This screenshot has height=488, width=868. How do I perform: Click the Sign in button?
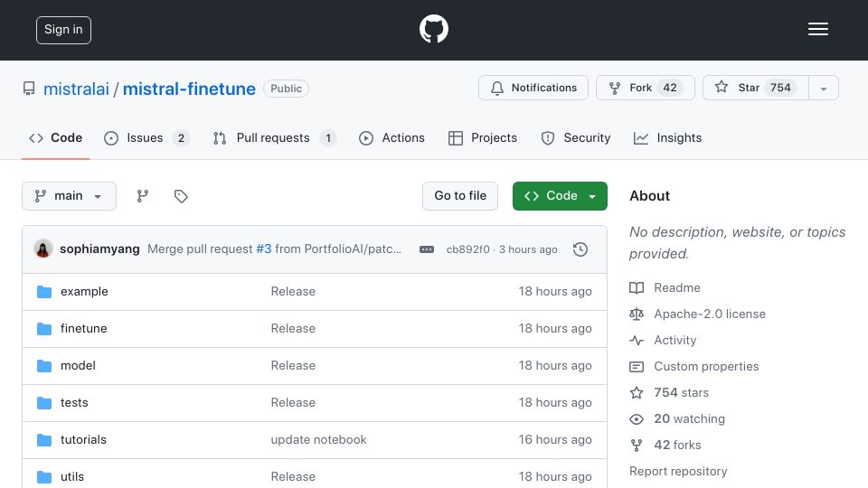63,30
